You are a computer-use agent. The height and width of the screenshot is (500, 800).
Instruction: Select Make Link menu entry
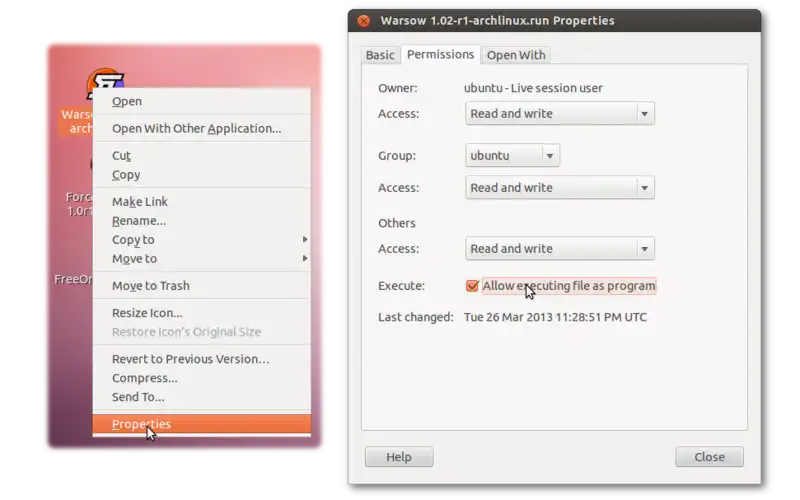(202, 202)
